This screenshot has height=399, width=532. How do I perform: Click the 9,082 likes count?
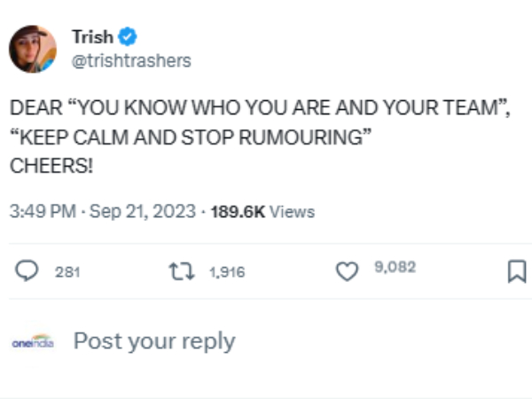[x=395, y=268]
